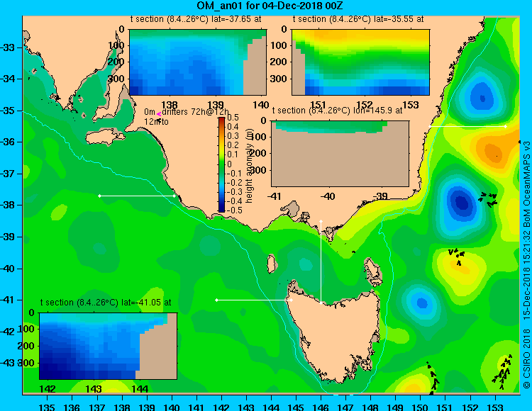Click the drifter arrows near 39.5S 151.5E

pos(456,257)
